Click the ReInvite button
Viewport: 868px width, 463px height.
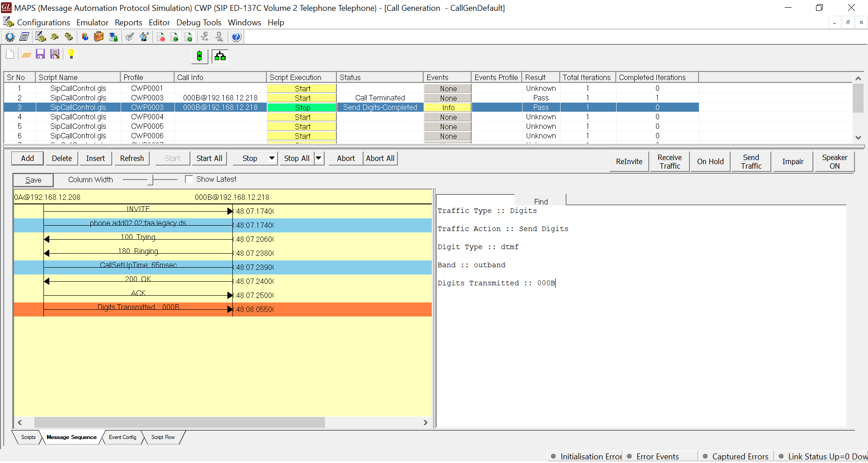point(629,161)
